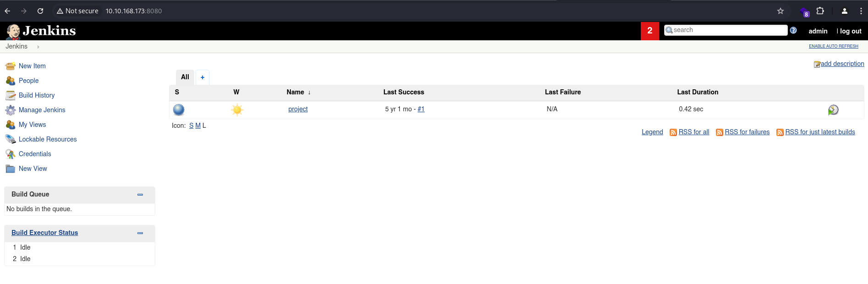Open the browser extensions puzzle icon
Screen dimensions: 868x284
point(820,11)
